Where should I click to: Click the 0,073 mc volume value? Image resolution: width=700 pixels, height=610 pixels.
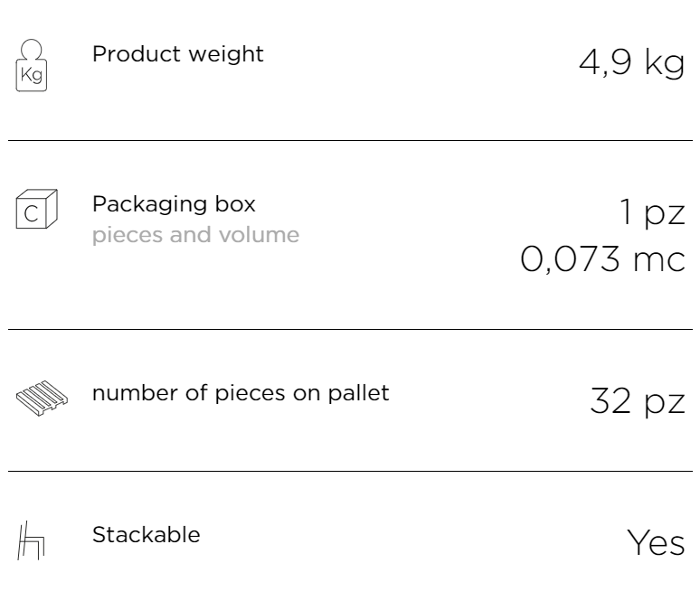[602, 258]
